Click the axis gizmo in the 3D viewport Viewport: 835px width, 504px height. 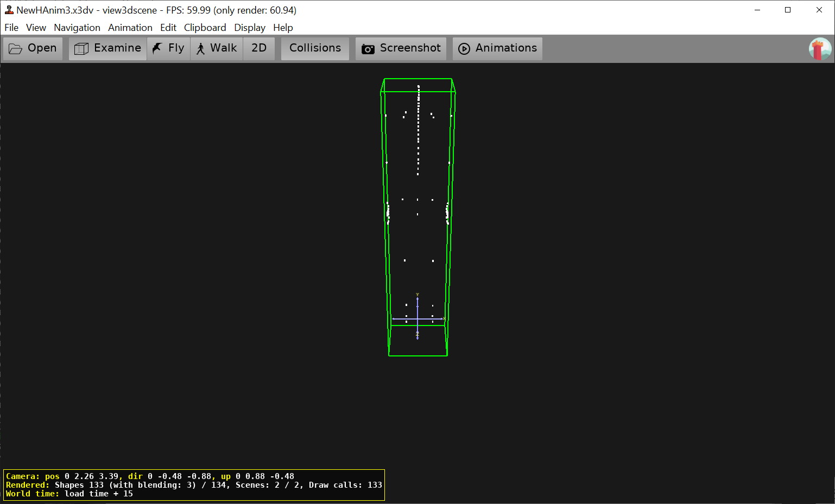click(418, 318)
